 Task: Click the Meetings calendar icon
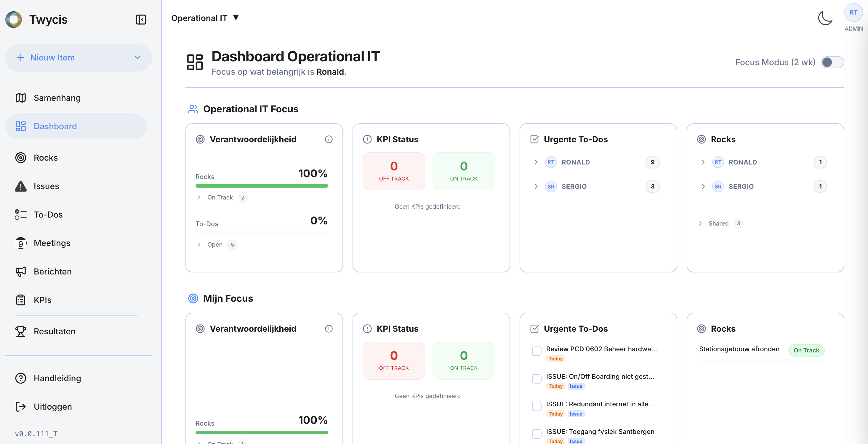click(20, 243)
